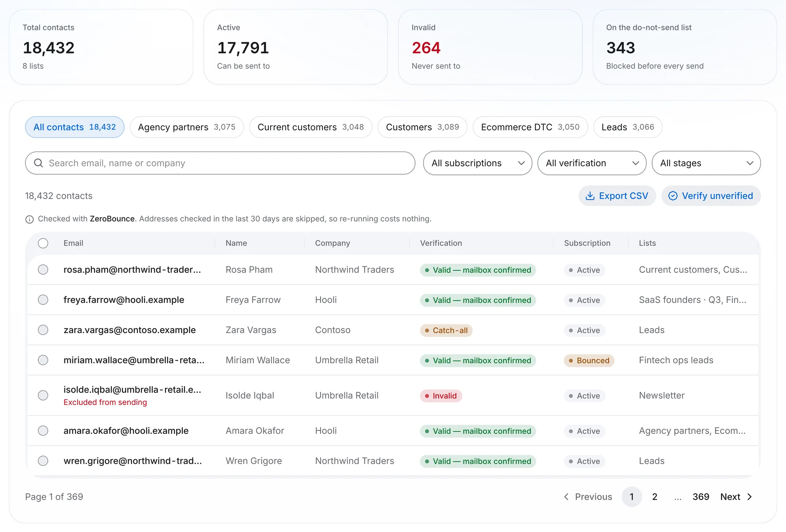Open the Leads list tab
786x532 pixels.
(x=628, y=127)
